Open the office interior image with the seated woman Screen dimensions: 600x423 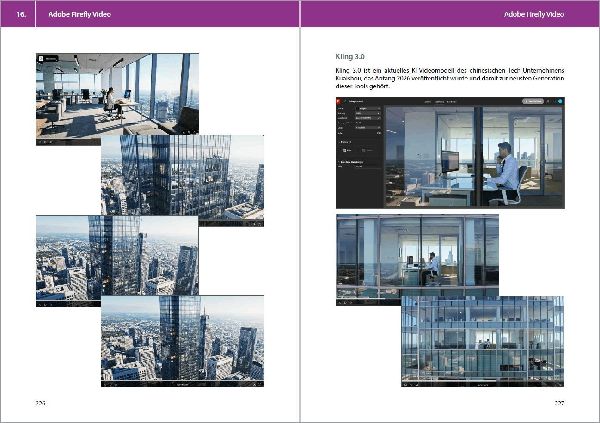point(117,96)
